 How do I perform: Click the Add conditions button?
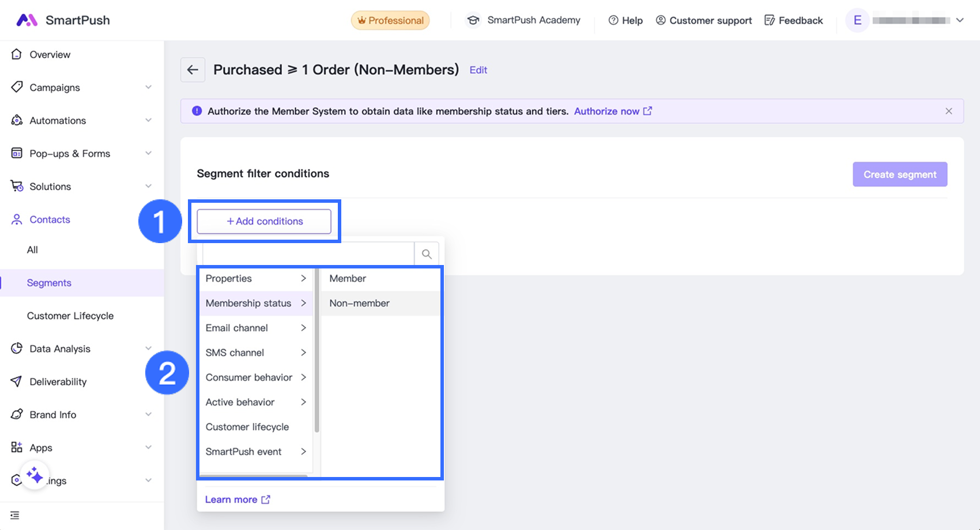click(x=264, y=221)
